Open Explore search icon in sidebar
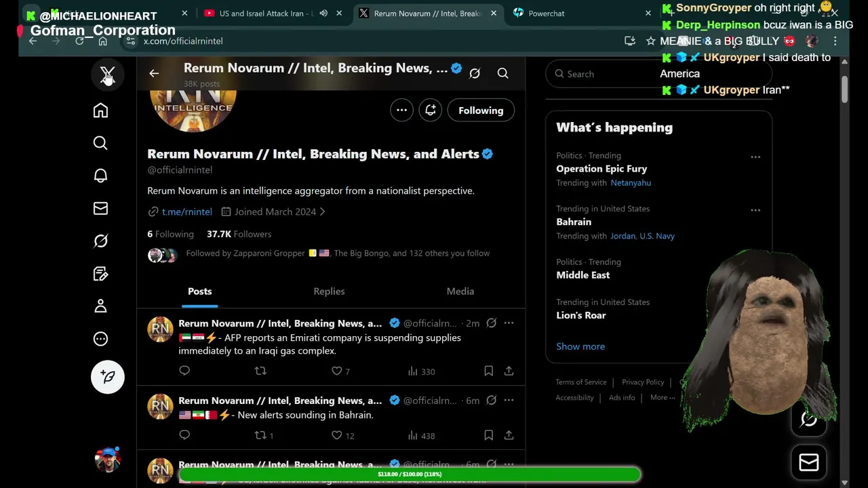868x488 pixels. 100,143
